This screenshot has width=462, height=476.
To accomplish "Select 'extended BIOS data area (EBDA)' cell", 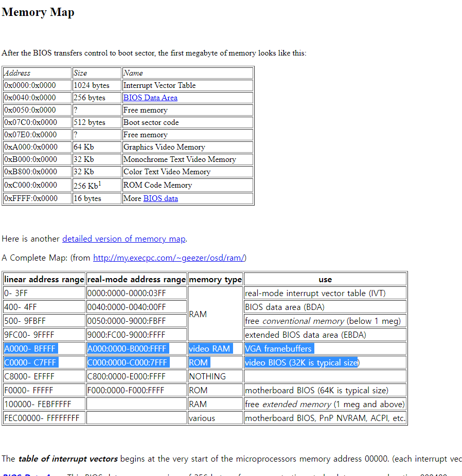I will click(325, 335).
